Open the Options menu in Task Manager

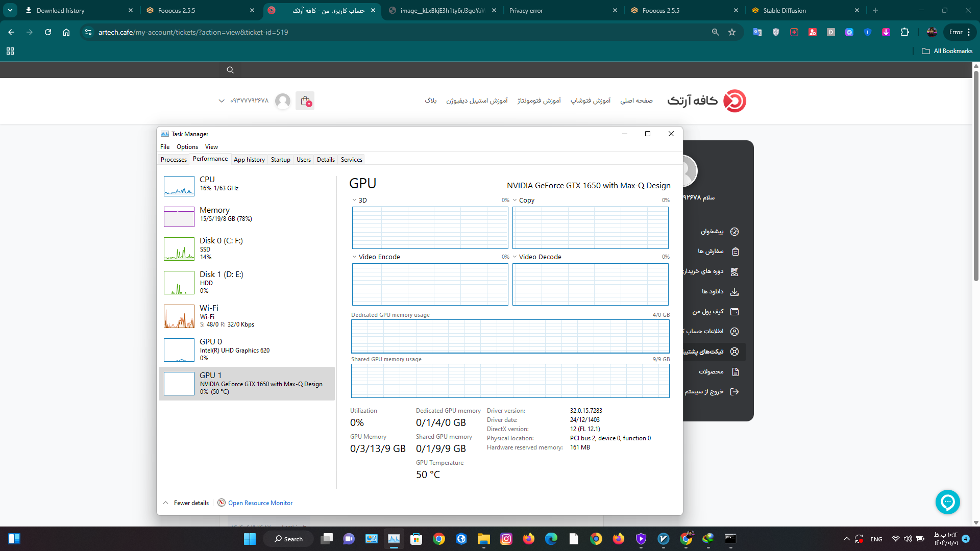pyautogui.click(x=187, y=147)
